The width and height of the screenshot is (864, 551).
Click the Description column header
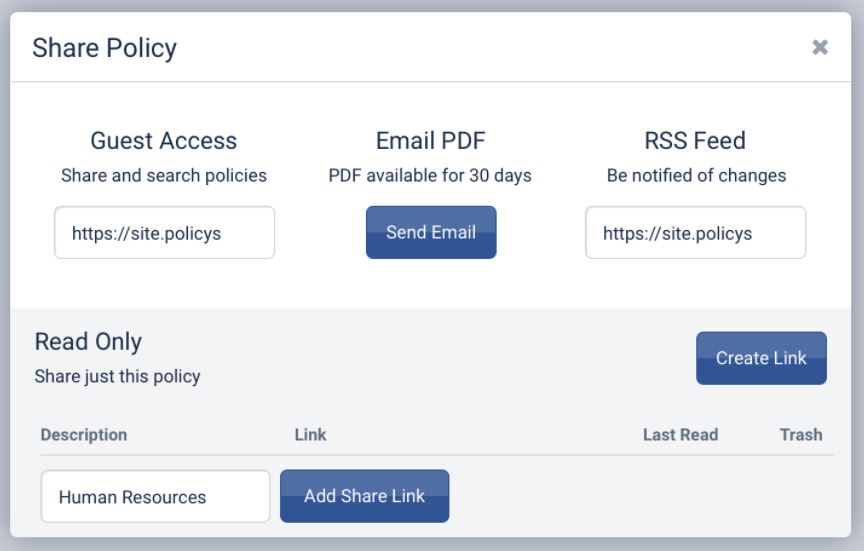[84, 435]
